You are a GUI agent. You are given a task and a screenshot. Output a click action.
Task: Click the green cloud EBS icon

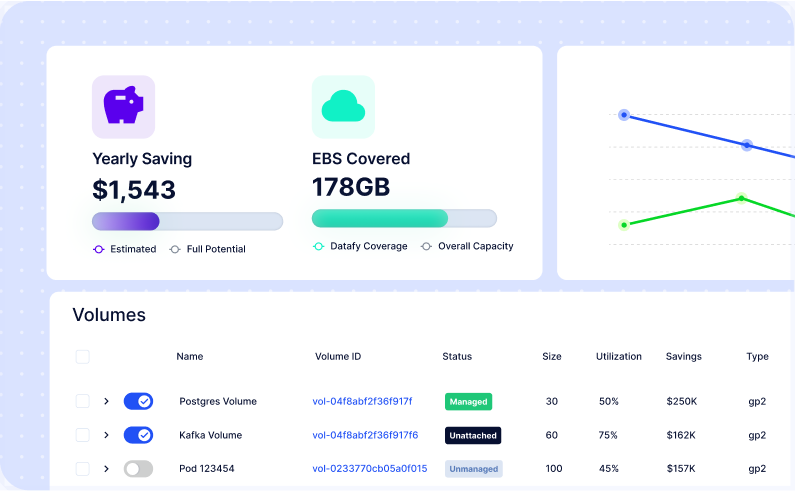pos(343,107)
